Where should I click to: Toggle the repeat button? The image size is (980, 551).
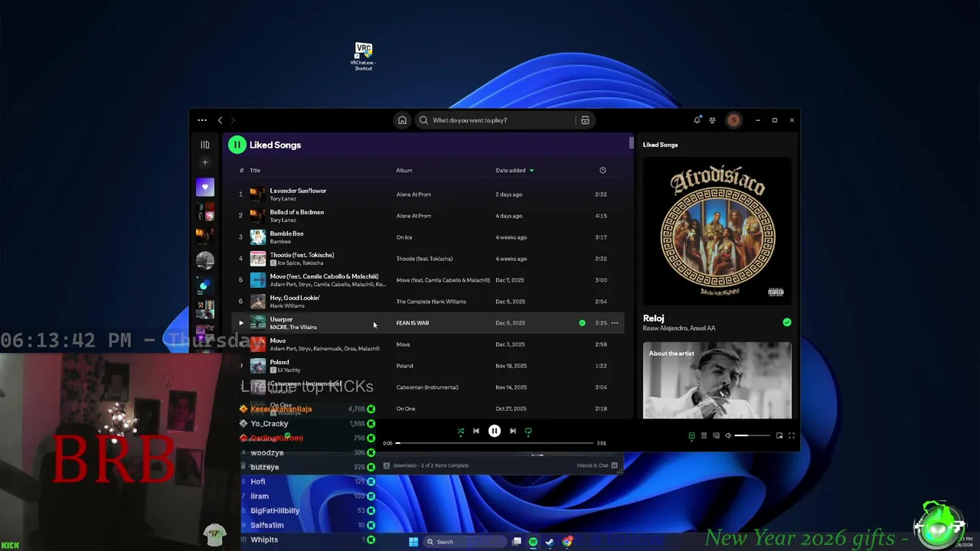pos(528,432)
